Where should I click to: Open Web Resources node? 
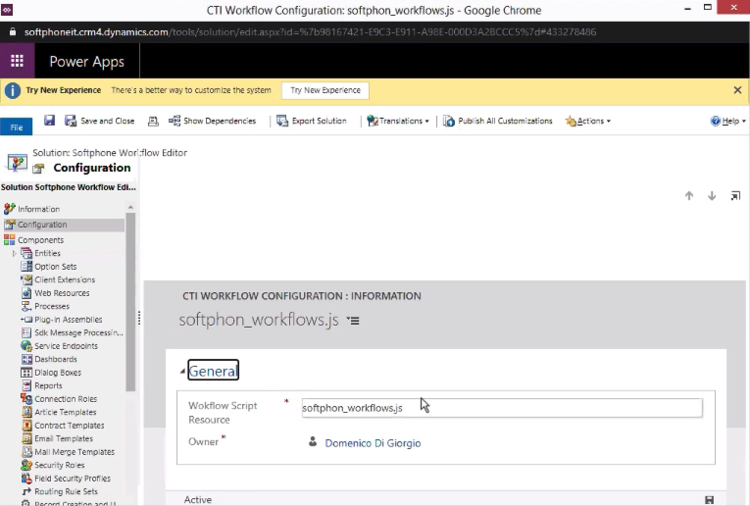click(x=62, y=293)
